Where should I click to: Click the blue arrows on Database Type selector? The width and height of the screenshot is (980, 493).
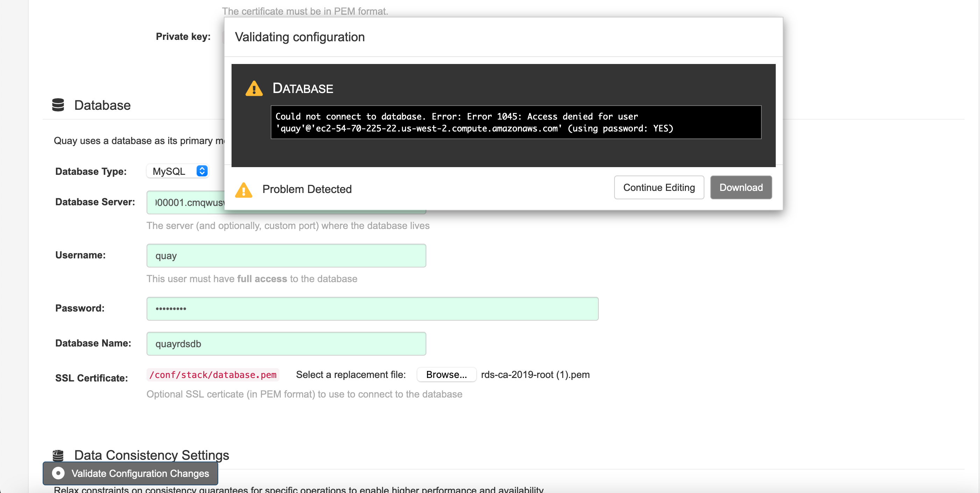pyautogui.click(x=202, y=171)
